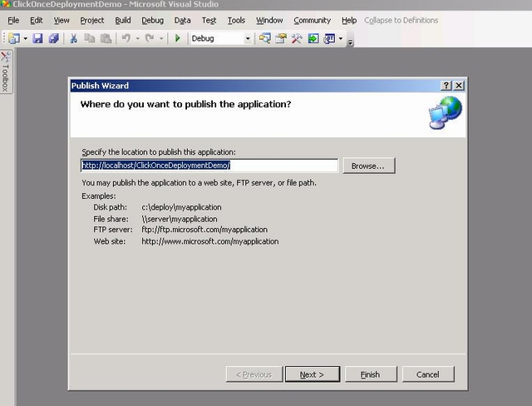This screenshot has width=532, height=406.
Task: Click the Paste clipboard icon
Action: (x=106, y=38)
